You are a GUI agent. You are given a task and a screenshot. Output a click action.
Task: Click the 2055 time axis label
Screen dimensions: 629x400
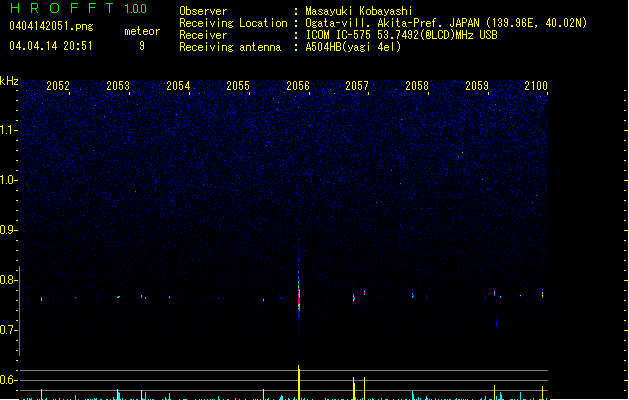(238, 86)
